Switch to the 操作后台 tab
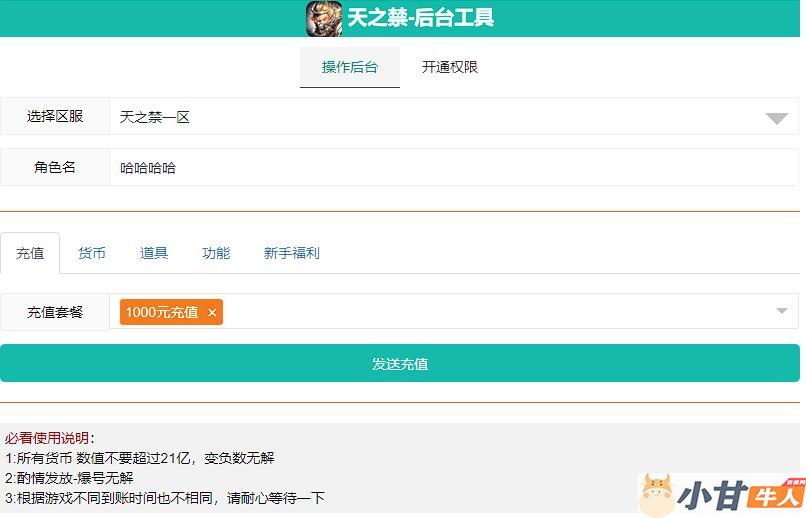 pos(349,67)
